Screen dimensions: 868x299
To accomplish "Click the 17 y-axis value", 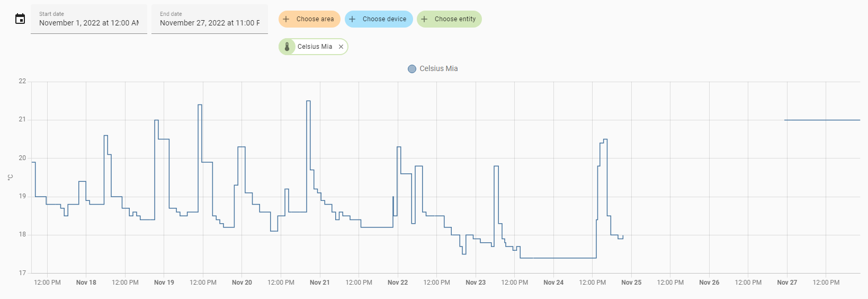I will click(22, 273).
